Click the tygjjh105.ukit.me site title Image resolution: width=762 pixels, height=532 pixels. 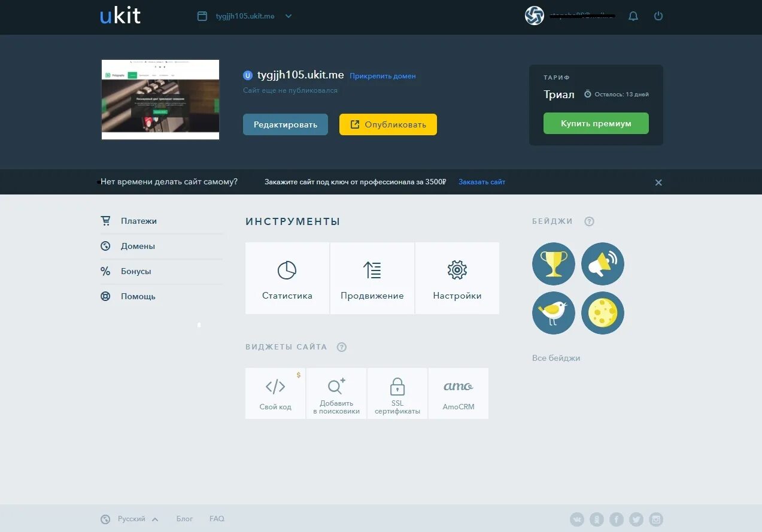[x=300, y=75]
